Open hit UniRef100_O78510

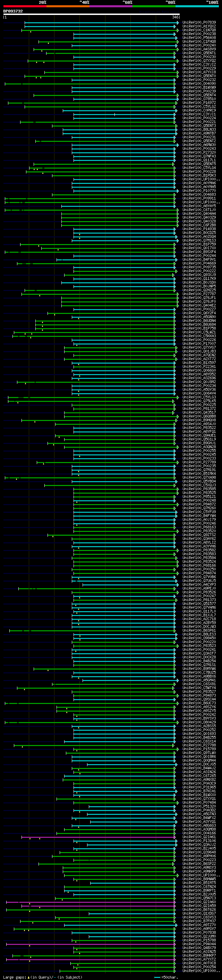point(199,99)
